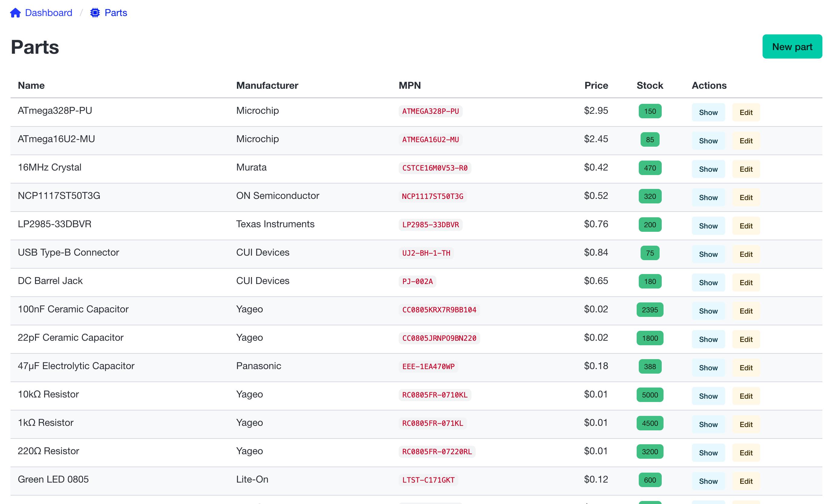
Task: Show the 1kΩ Resistor part
Action: pos(708,424)
